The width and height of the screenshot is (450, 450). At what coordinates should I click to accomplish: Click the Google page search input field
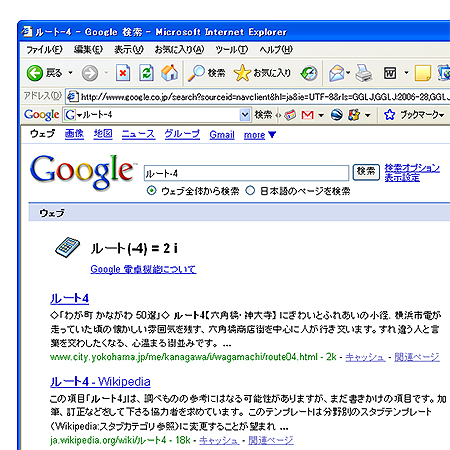(246, 173)
